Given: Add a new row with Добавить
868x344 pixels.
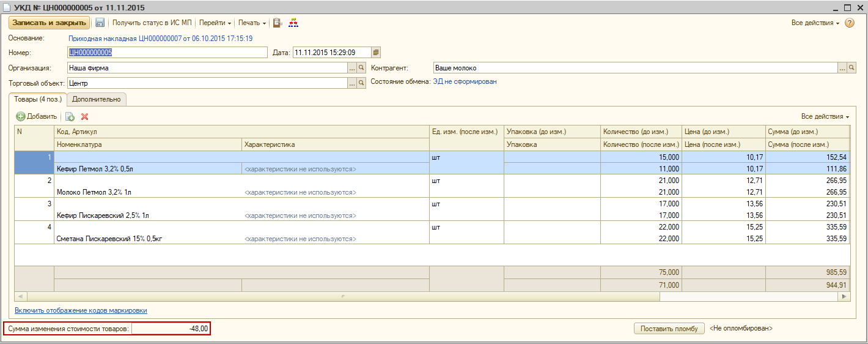Looking at the screenshot, I should point(37,116).
